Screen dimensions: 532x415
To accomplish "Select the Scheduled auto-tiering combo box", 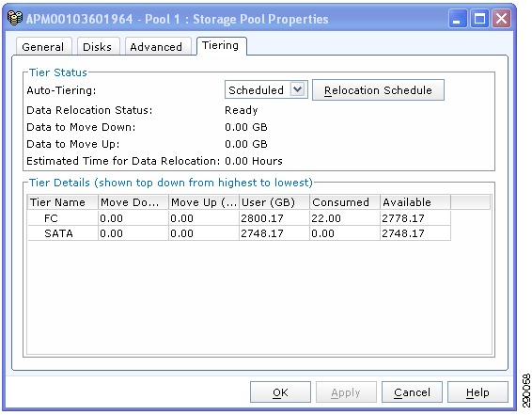I will coord(266,89).
